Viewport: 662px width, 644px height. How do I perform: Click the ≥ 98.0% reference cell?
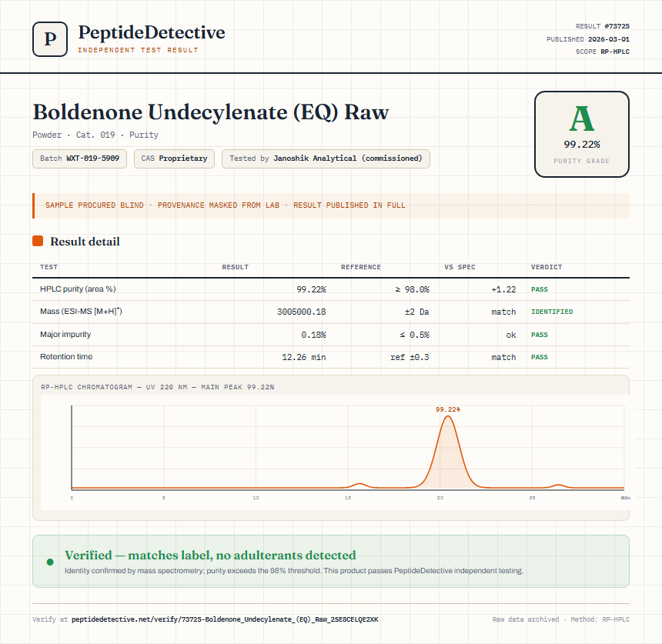pos(412,289)
